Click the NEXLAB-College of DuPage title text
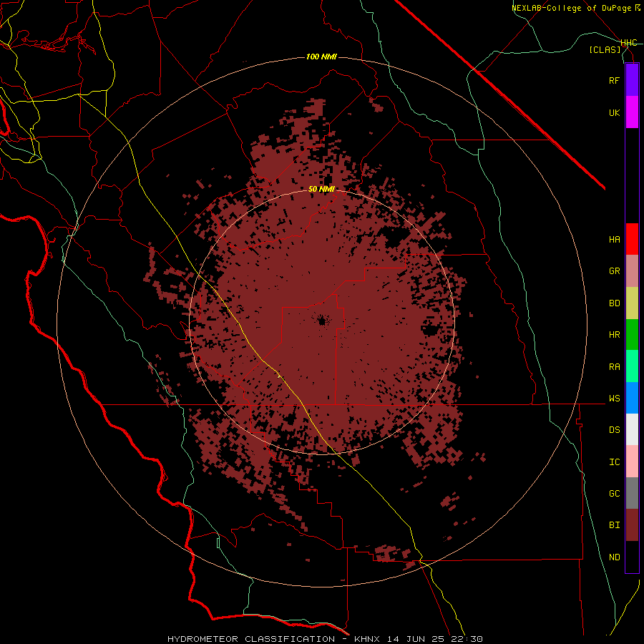This screenshot has height=644, width=644. click(571, 8)
